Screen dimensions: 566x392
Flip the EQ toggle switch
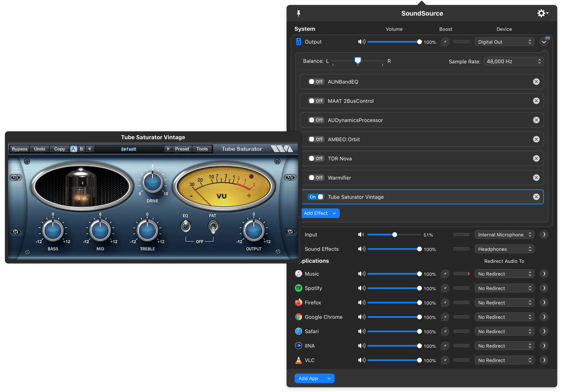186,226
